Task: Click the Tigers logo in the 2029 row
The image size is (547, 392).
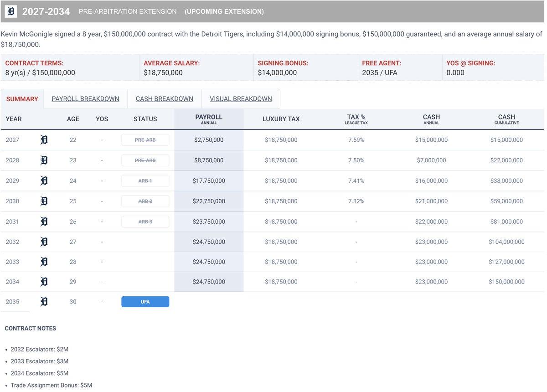Action: [x=44, y=181]
